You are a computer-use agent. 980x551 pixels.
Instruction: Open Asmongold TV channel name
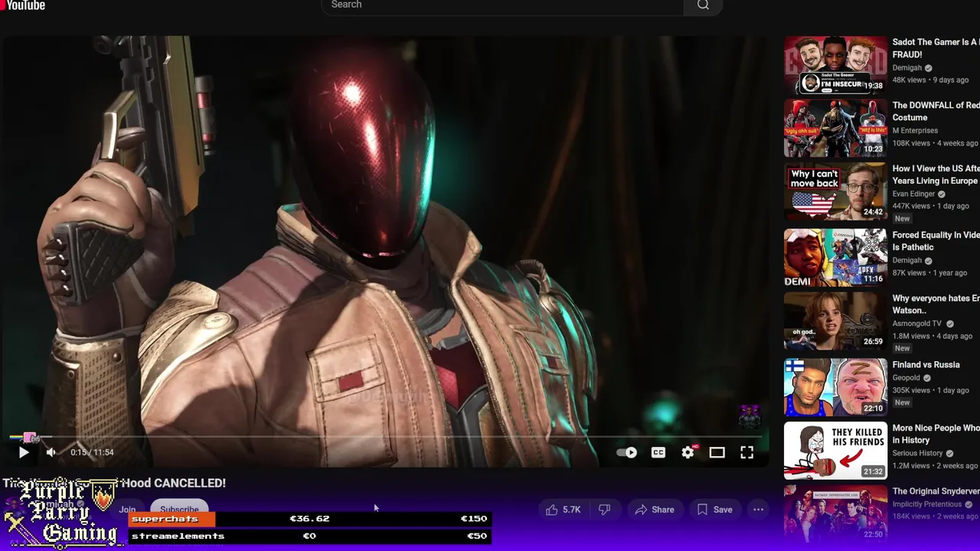[916, 324]
